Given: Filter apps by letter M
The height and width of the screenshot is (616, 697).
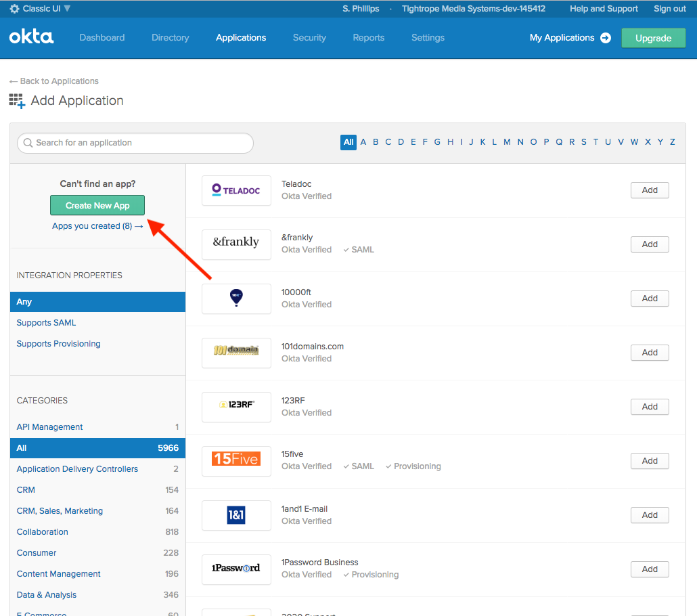Looking at the screenshot, I should (x=507, y=142).
